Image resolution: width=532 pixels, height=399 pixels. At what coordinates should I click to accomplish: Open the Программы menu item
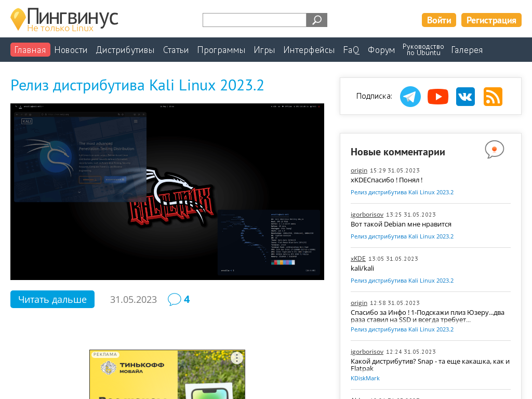tap(221, 50)
